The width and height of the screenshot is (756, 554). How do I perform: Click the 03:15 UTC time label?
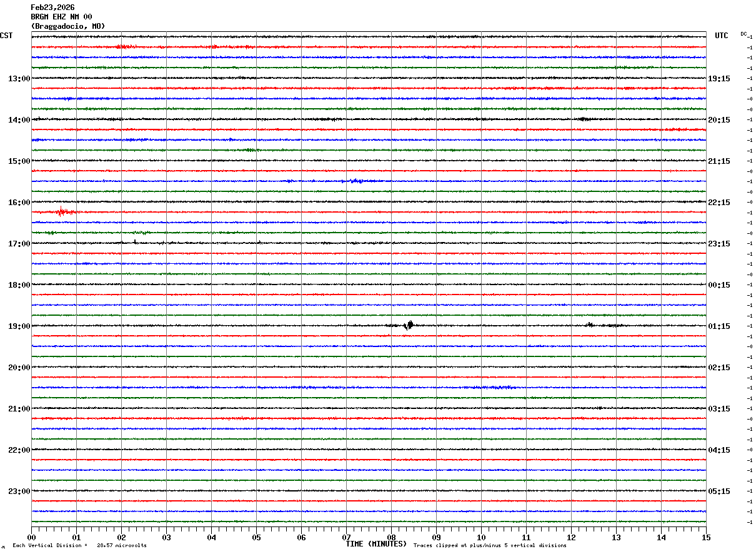pyautogui.click(x=719, y=409)
